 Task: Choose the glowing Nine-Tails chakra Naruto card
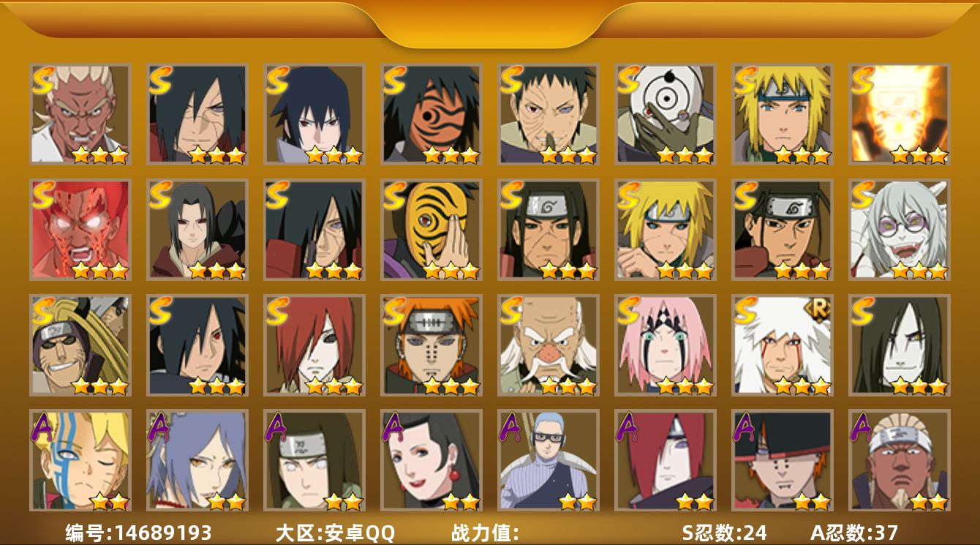point(899,114)
